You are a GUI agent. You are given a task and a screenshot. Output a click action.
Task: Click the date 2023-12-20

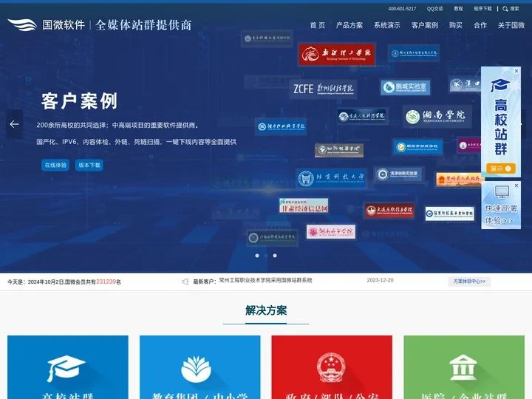click(x=380, y=280)
